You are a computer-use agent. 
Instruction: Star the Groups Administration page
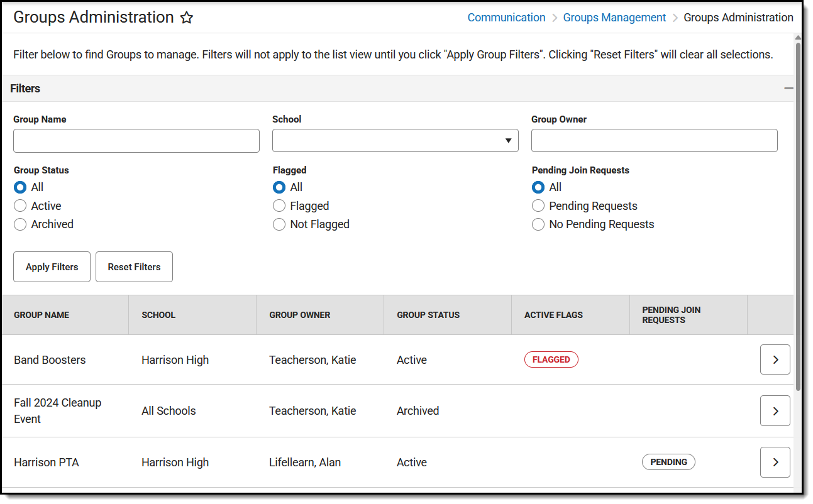(187, 18)
